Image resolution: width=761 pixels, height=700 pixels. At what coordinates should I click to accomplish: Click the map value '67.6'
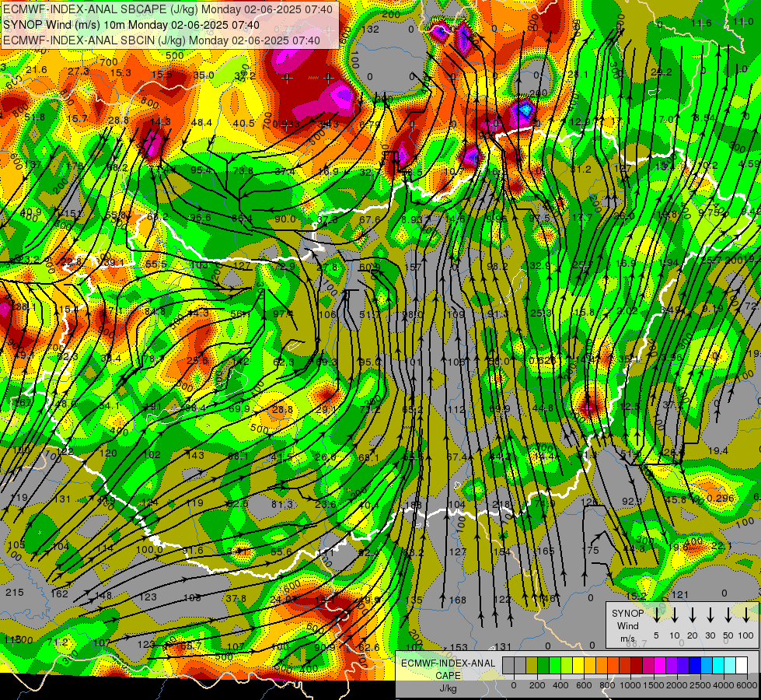coord(370,220)
